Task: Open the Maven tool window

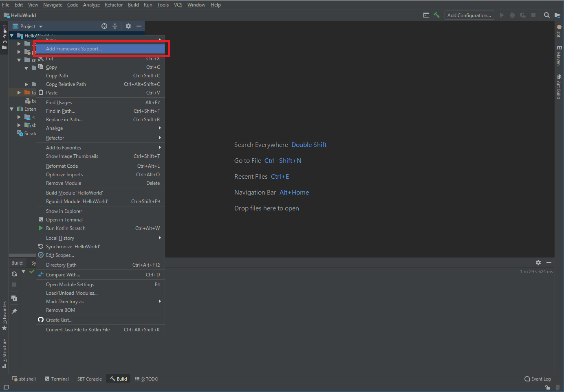Action: tap(559, 55)
